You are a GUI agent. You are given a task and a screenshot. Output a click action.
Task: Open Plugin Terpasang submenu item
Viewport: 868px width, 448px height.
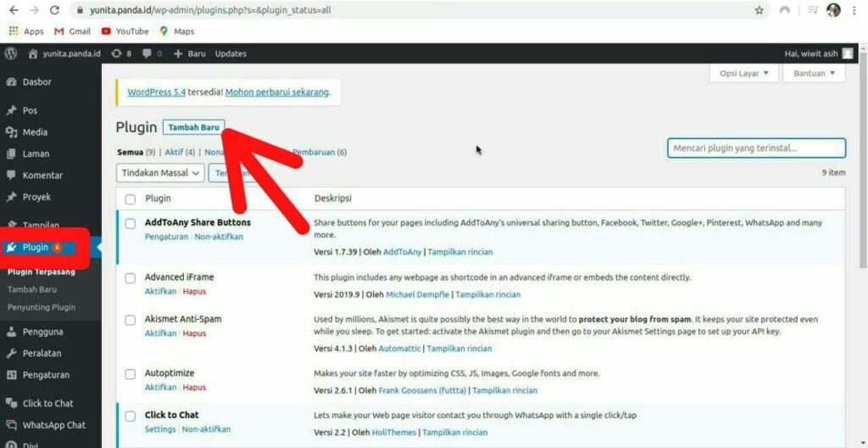point(42,272)
